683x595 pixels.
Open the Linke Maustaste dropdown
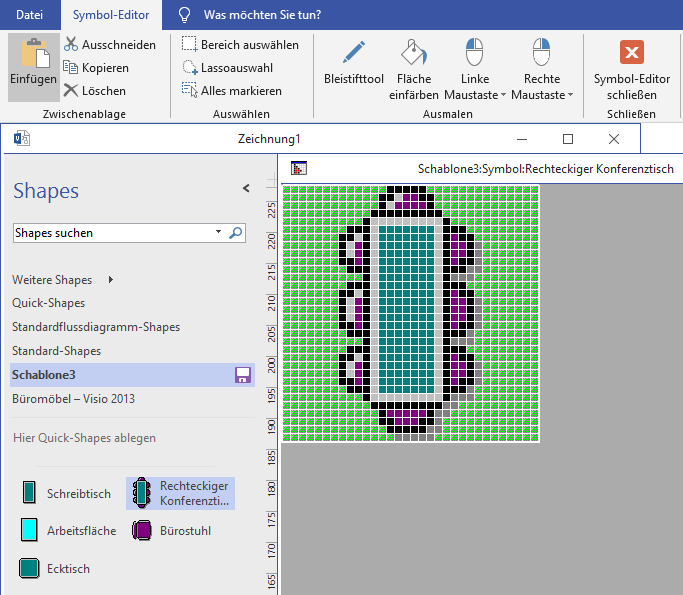tap(476, 86)
